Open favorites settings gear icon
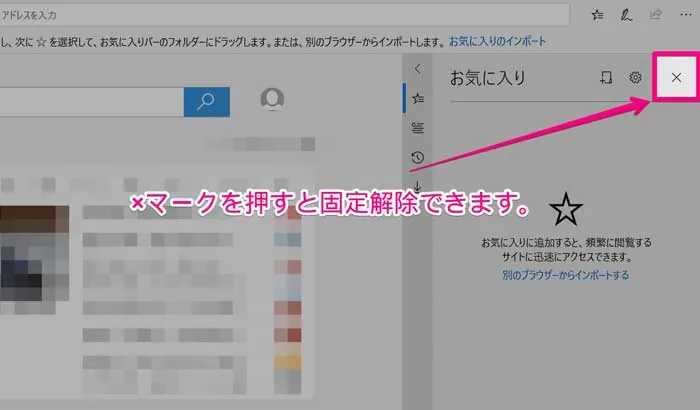Screen dimensions: 700x410 point(635,77)
